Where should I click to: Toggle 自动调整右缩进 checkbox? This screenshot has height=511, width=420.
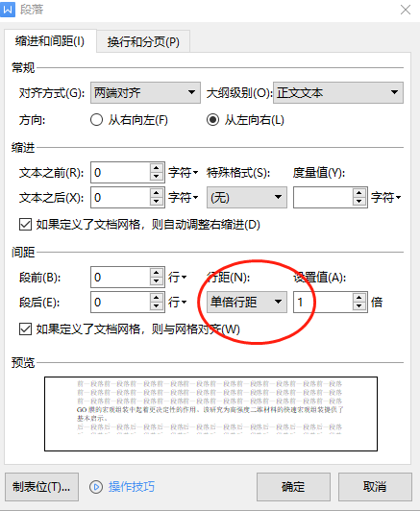tap(25, 225)
